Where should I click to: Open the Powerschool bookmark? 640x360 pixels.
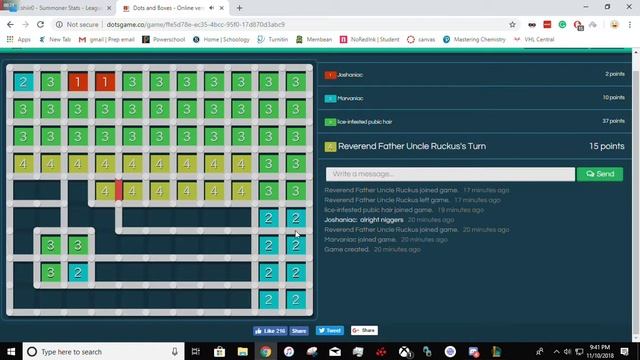[x=164, y=39]
